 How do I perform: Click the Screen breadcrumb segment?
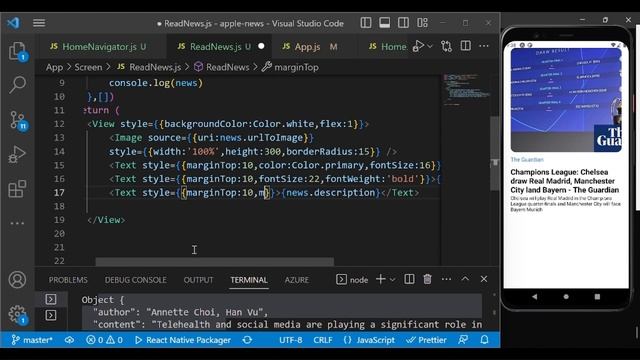tap(88, 67)
